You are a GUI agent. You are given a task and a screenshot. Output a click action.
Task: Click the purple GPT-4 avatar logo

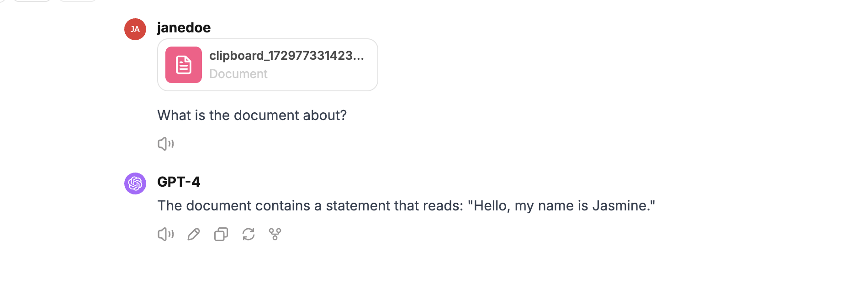[x=135, y=183]
